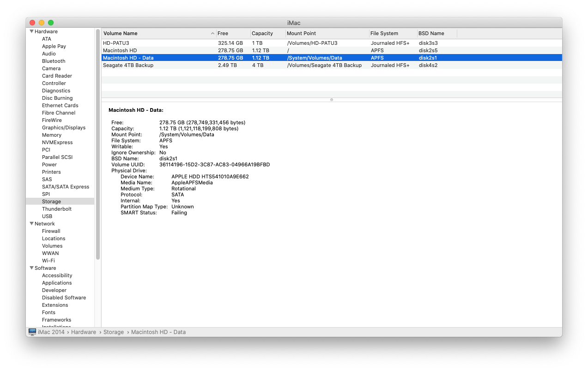Select Applications under Software

click(57, 283)
